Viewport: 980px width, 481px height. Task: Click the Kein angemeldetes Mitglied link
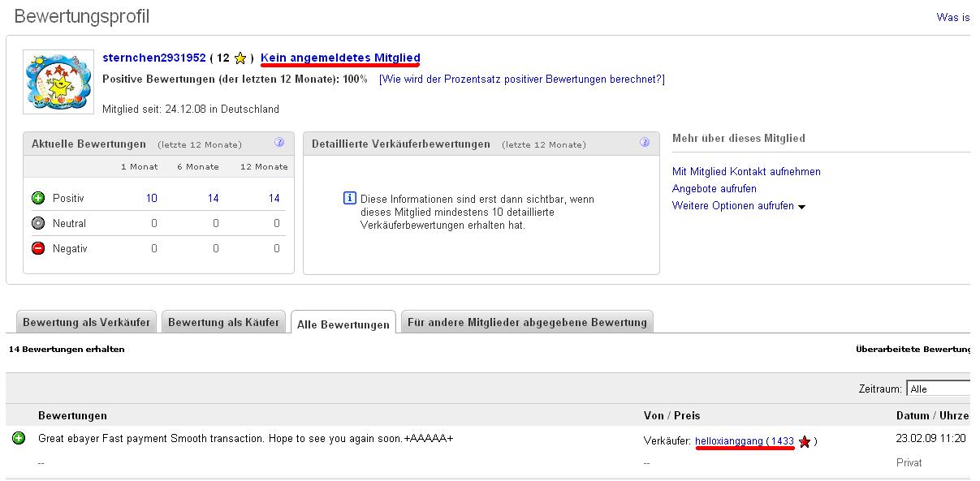coord(340,58)
